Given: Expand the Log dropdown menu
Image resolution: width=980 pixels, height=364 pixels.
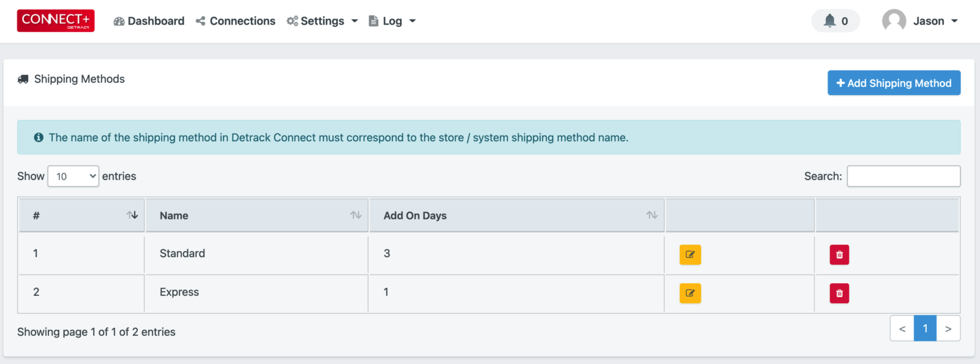Looking at the screenshot, I should click(392, 21).
